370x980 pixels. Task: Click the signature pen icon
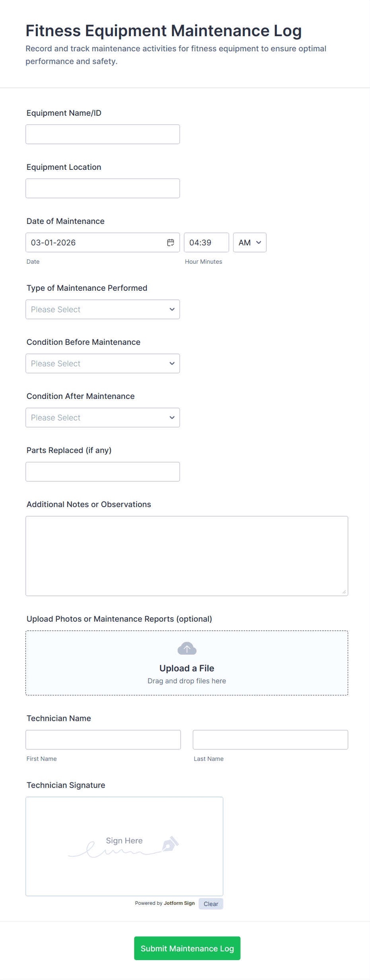point(170,844)
